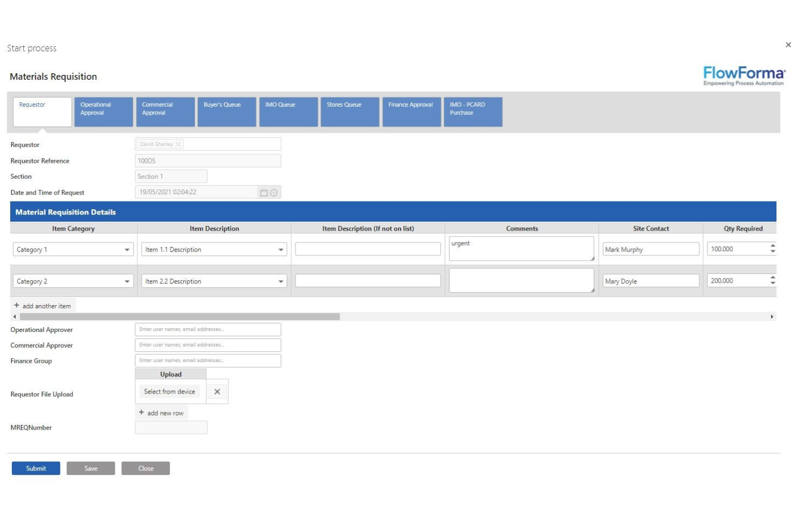Click inside the urgent comments box
Viewport: 798px width, 532px height.
pos(521,248)
